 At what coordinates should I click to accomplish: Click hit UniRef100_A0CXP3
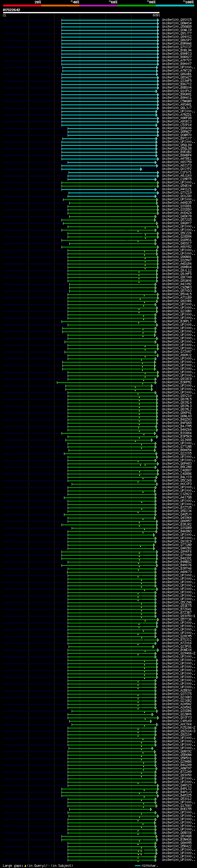click(x=177, y=484)
